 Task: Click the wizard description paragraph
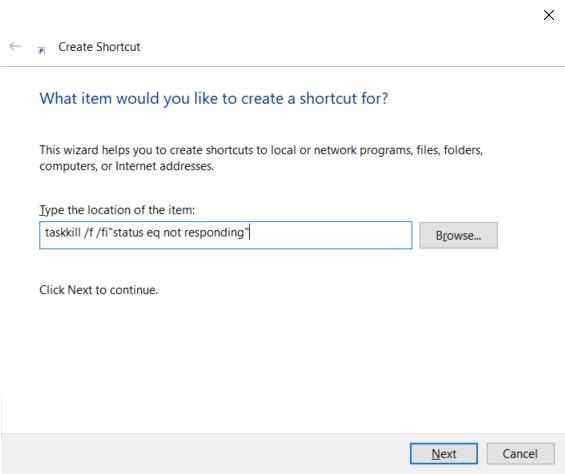coord(261,158)
